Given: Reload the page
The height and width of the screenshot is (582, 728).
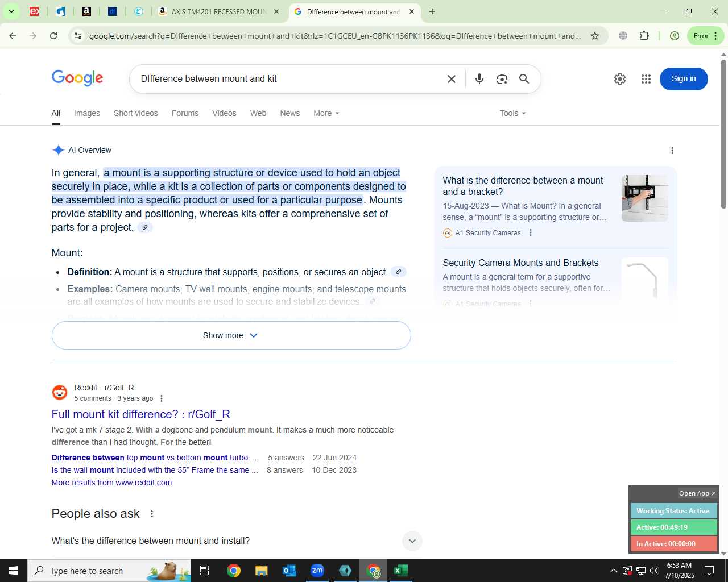Looking at the screenshot, I should tap(53, 36).
